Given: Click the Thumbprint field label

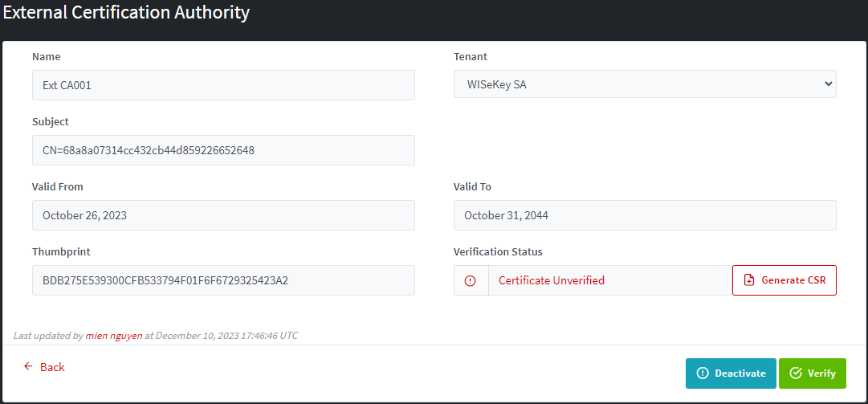Looking at the screenshot, I should [61, 251].
